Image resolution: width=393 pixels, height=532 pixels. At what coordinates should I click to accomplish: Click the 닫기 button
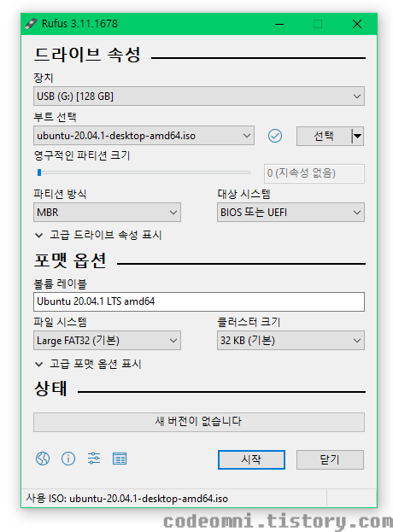point(330,459)
